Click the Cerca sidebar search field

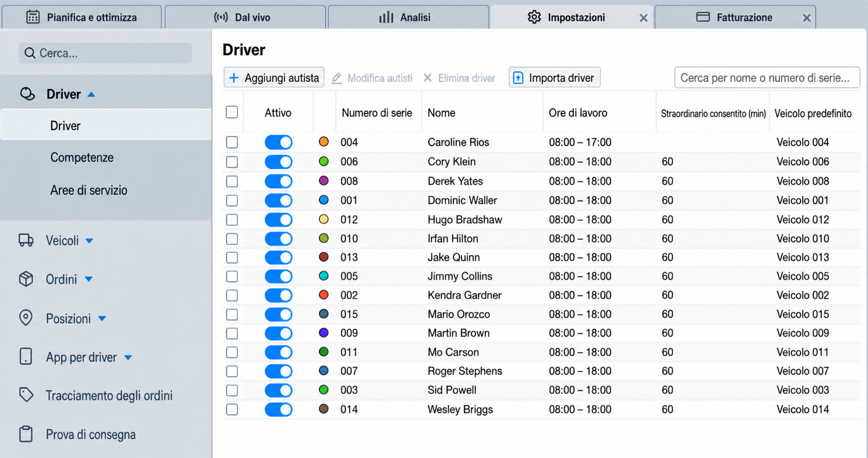105,53
